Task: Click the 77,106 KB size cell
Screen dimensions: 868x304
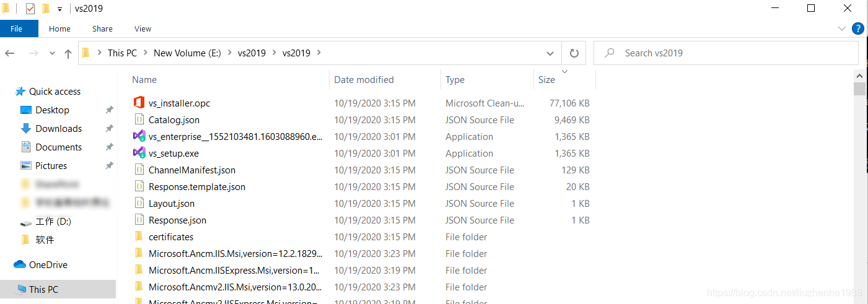Action: click(569, 103)
